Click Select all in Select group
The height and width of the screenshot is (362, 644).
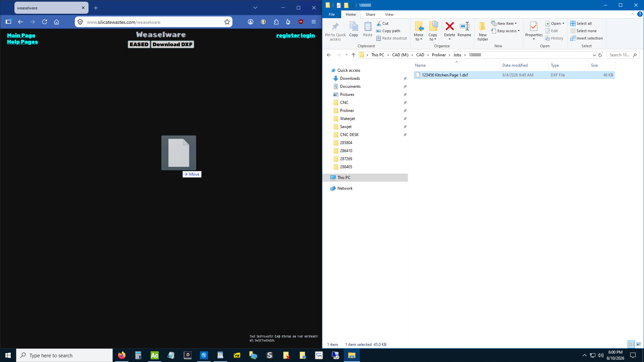tap(581, 23)
